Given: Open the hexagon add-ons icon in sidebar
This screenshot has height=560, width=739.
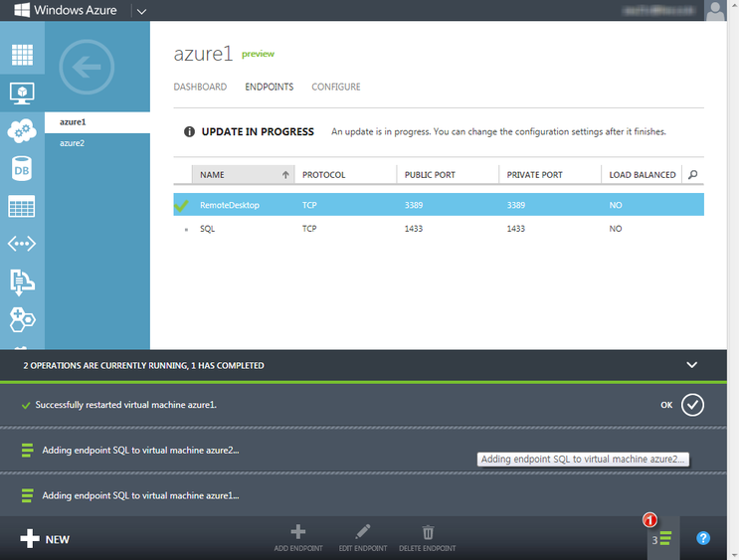Looking at the screenshot, I should (x=22, y=320).
